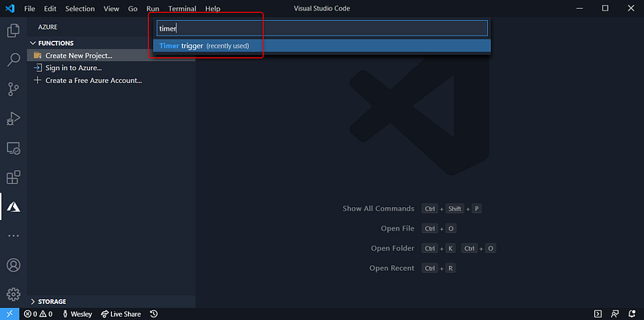Viewport: 644px width, 320px height.
Task: Open the notifications bell in the status bar
Action: (632, 314)
